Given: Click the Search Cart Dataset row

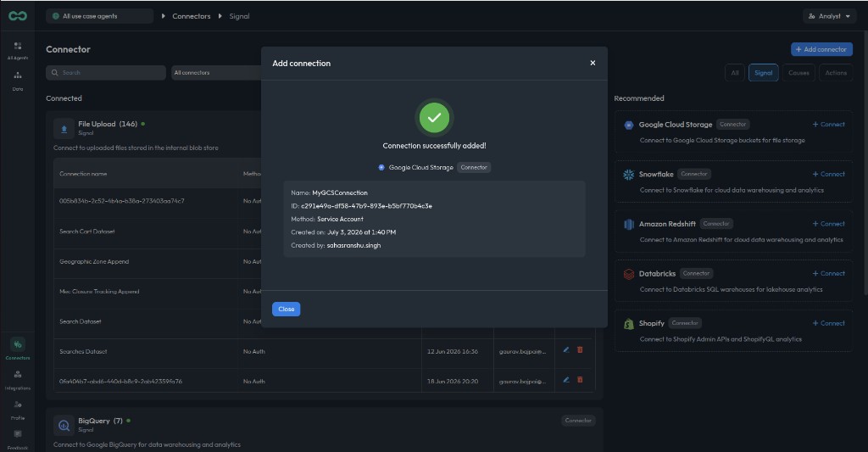Looking at the screenshot, I should [87, 232].
